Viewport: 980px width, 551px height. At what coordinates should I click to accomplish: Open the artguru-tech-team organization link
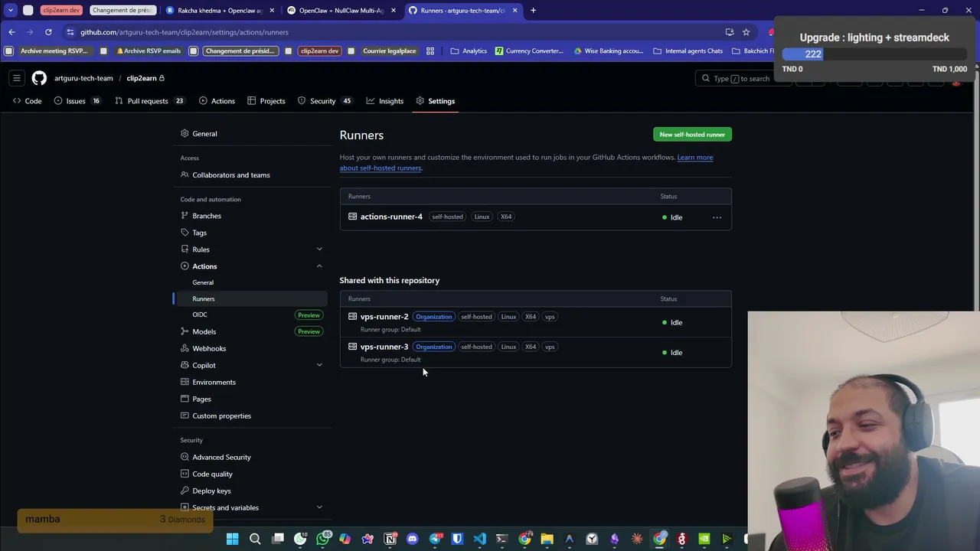click(83, 78)
